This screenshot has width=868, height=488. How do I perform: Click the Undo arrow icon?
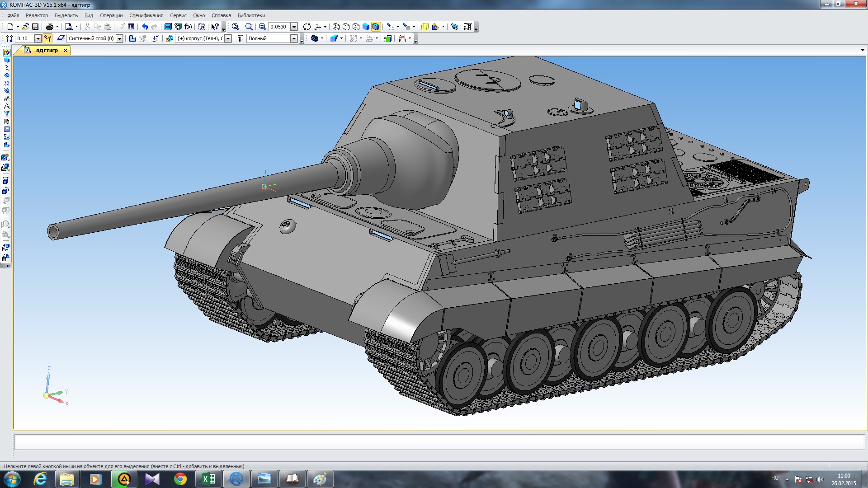[145, 26]
